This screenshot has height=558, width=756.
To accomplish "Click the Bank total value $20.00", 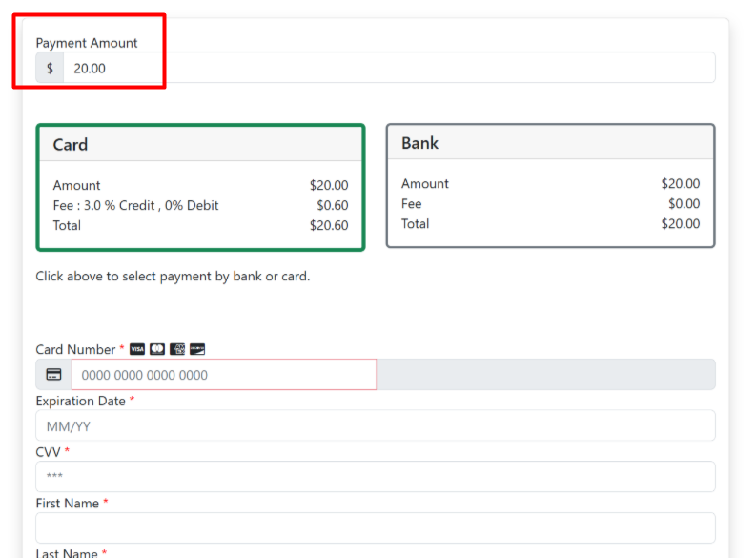I will coord(681,223).
